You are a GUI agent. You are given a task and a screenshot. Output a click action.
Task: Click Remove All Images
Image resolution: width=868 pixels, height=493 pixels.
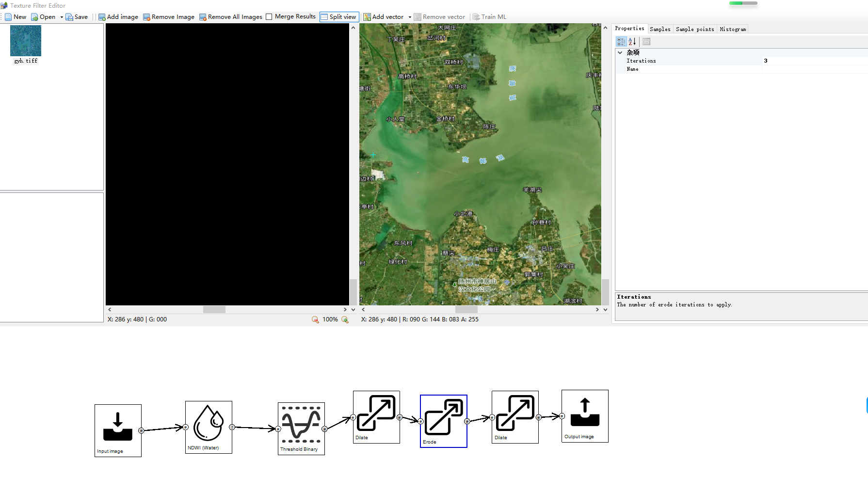click(x=231, y=17)
